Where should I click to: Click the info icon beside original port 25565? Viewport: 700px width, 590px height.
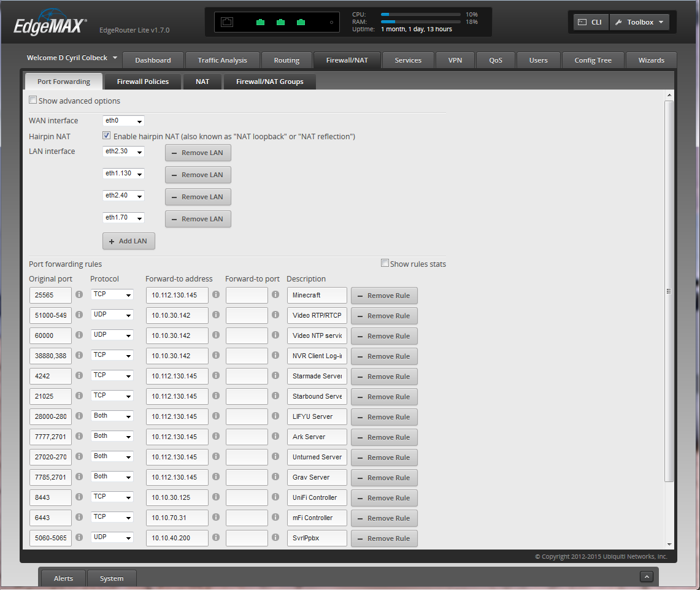point(79,295)
